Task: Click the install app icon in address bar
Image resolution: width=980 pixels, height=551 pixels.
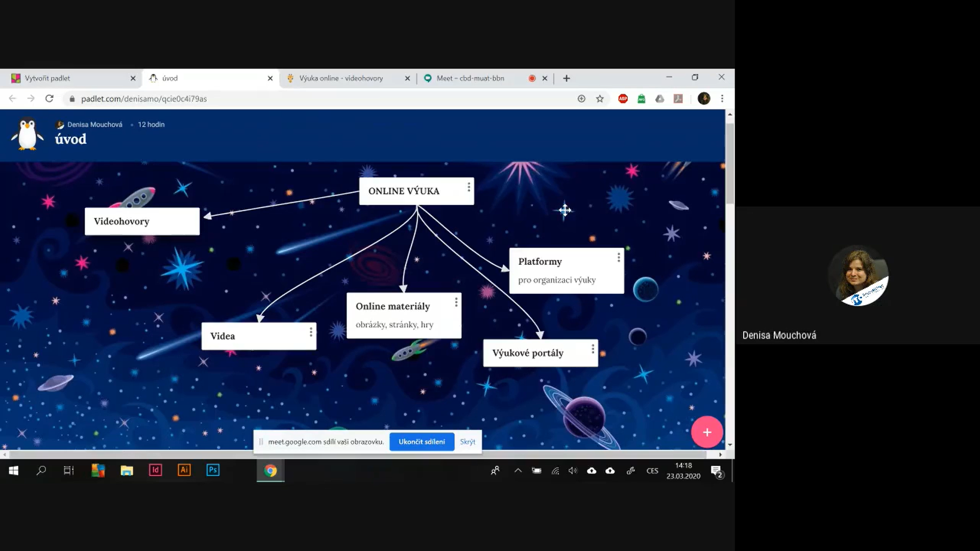Action: 581,98
